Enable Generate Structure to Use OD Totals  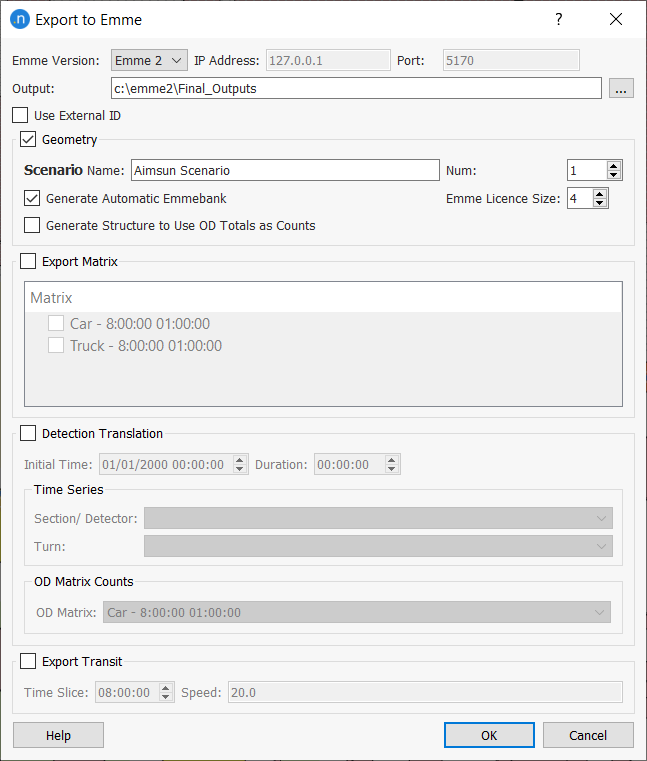pyautogui.click(x=32, y=226)
